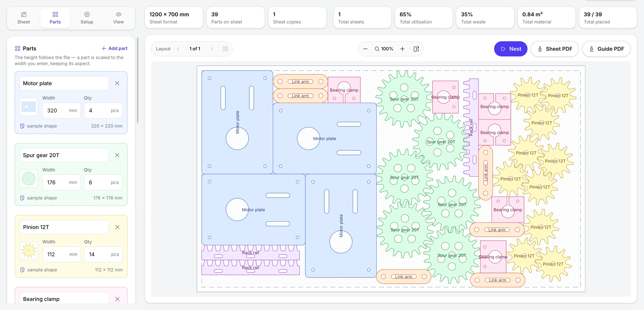The width and height of the screenshot is (644, 310).
Task: Remove the Pinion 12T part
Action: [x=117, y=227]
